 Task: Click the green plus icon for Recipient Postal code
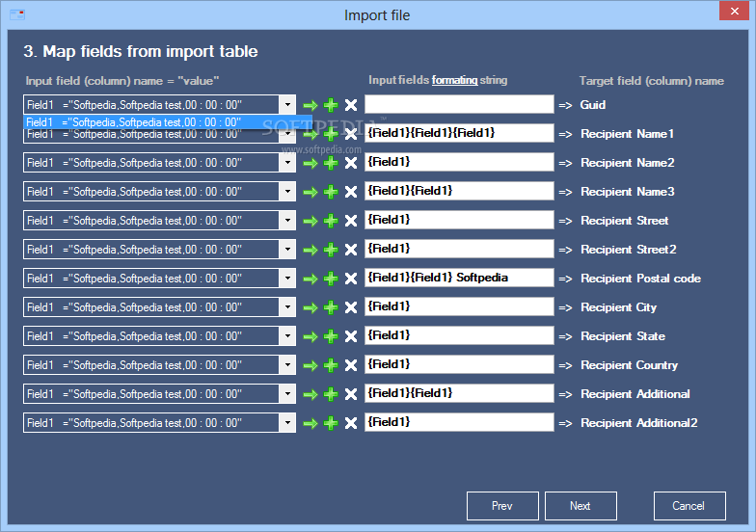331,279
